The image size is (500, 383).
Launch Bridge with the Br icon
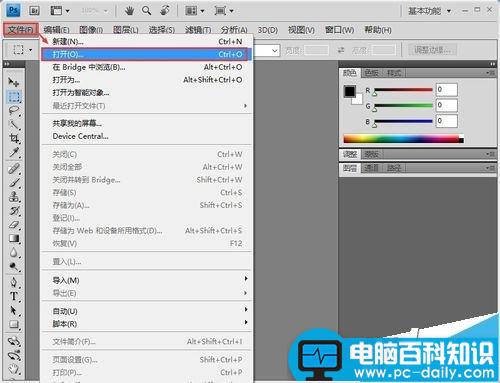click(x=34, y=11)
